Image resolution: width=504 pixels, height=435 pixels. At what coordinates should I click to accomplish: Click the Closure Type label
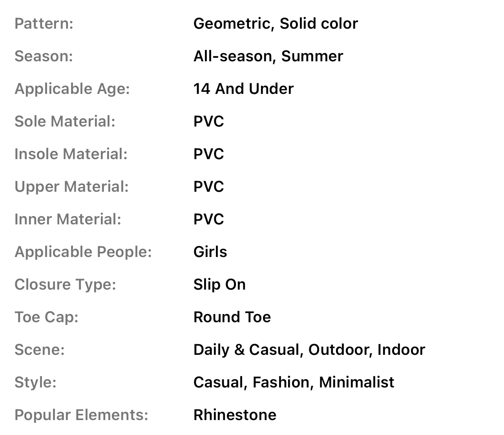click(65, 284)
